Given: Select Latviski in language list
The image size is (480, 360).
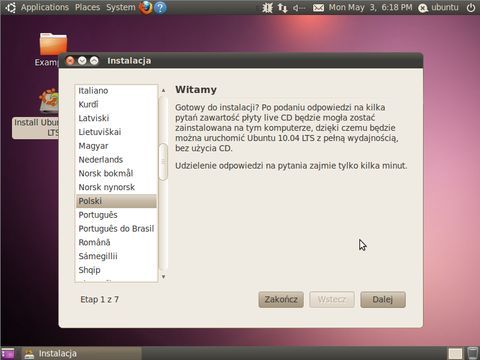Looking at the screenshot, I should click(116, 118).
